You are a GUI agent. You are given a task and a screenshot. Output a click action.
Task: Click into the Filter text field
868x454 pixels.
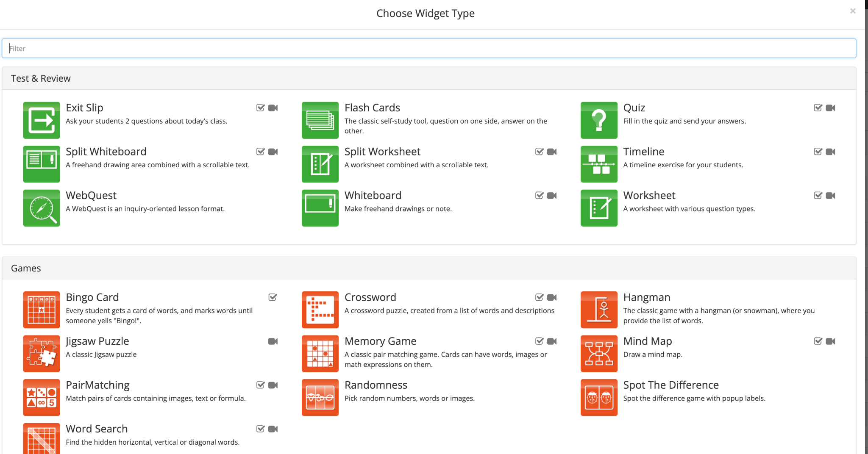coord(429,48)
